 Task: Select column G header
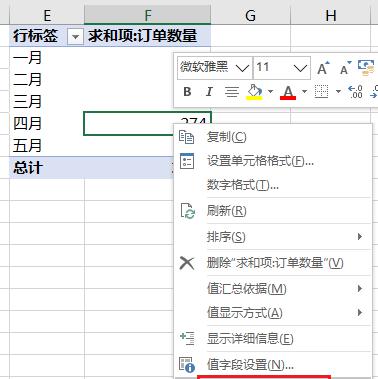(x=250, y=15)
